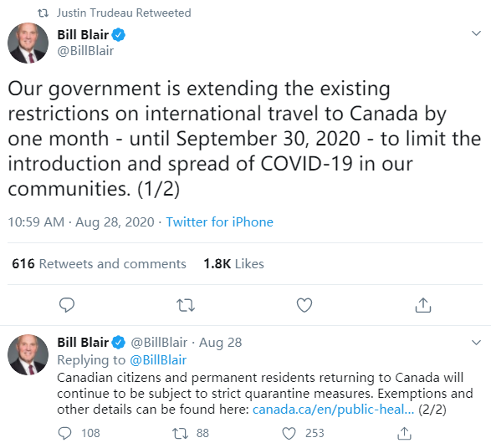Viewport: 491px width, 448px height.
Task: Like the main tweet with heart icon
Action: pyautogui.click(x=304, y=305)
